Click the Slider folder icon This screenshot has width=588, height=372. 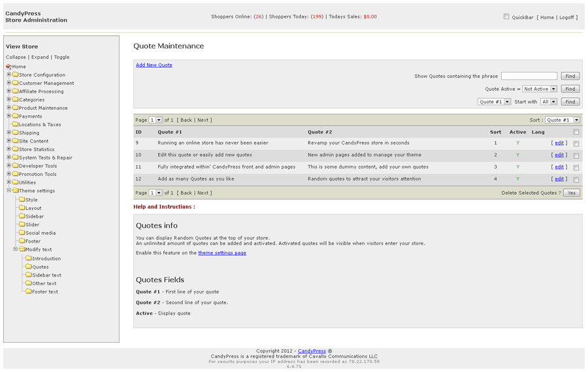click(x=22, y=224)
